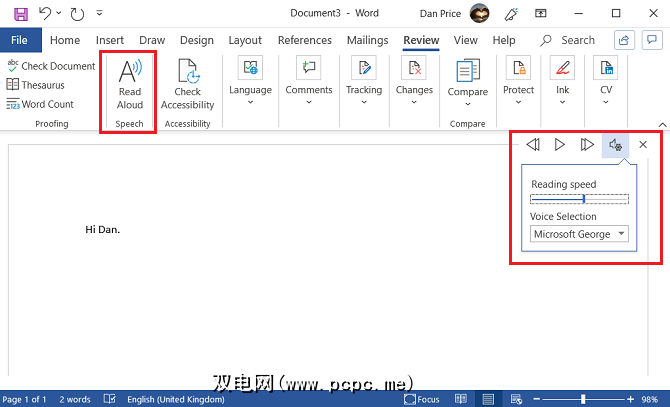Skip to next paragraph in Read Aloud
Image resolution: width=670 pixels, height=407 pixels.
(x=587, y=145)
